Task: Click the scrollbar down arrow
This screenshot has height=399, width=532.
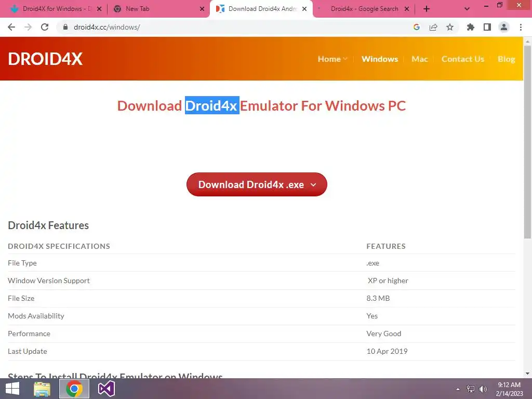Action: coord(527,374)
